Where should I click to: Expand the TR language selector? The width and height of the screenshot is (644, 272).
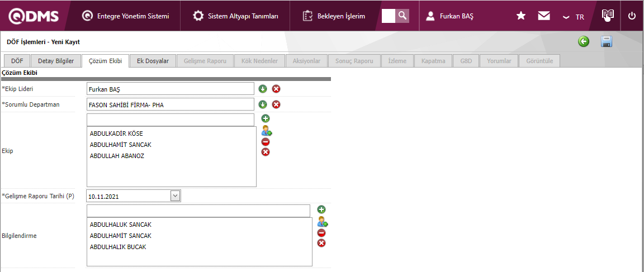[574, 17]
